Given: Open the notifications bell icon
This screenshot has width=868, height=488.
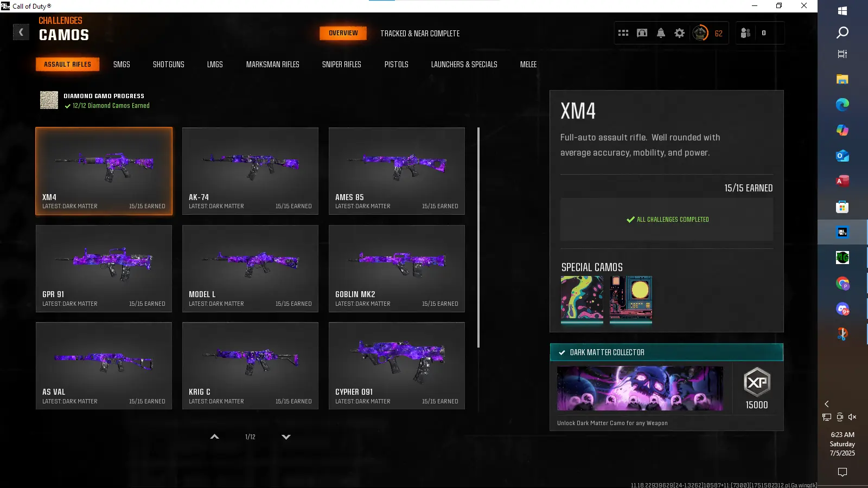Looking at the screenshot, I should click(x=661, y=33).
